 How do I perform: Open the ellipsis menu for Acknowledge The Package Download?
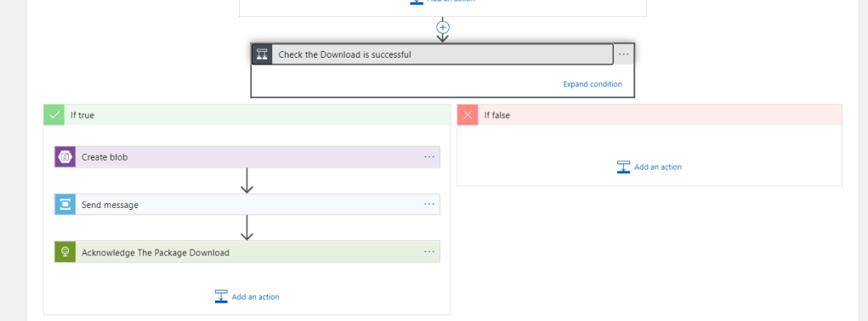(x=429, y=252)
